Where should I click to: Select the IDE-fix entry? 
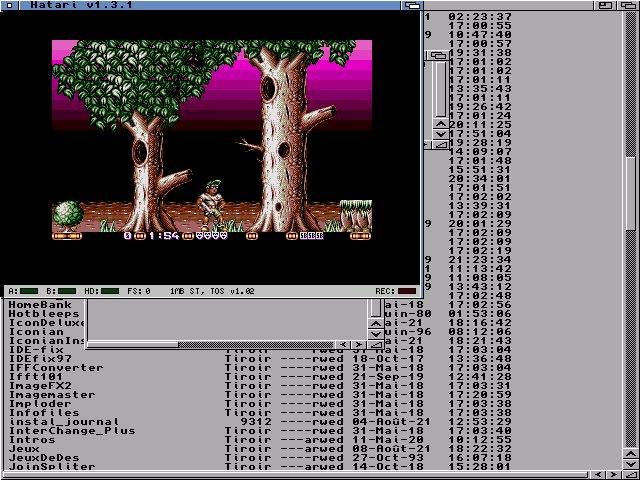tap(36, 349)
